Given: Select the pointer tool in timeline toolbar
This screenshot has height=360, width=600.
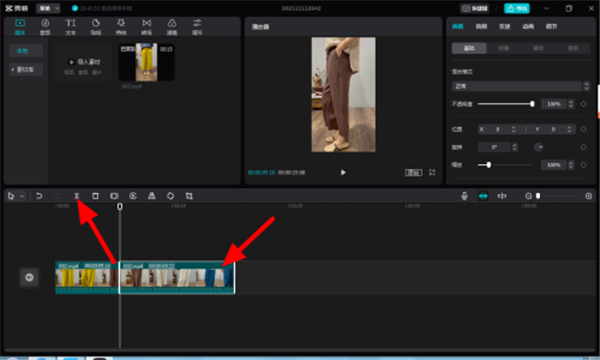Looking at the screenshot, I should tap(11, 196).
